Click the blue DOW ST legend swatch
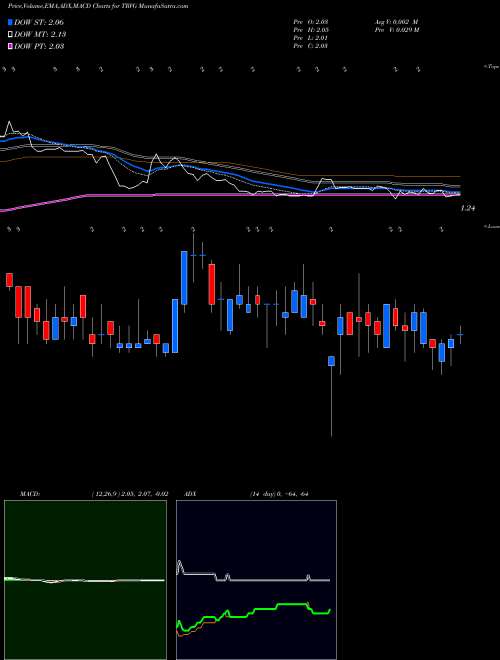This screenshot has width=500, height=660. [x=11, y=22]
